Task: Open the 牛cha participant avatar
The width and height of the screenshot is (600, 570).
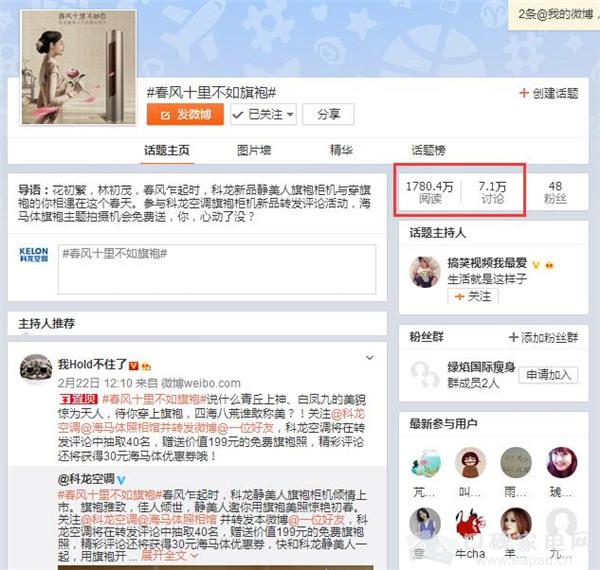Action: pos(470,523)
